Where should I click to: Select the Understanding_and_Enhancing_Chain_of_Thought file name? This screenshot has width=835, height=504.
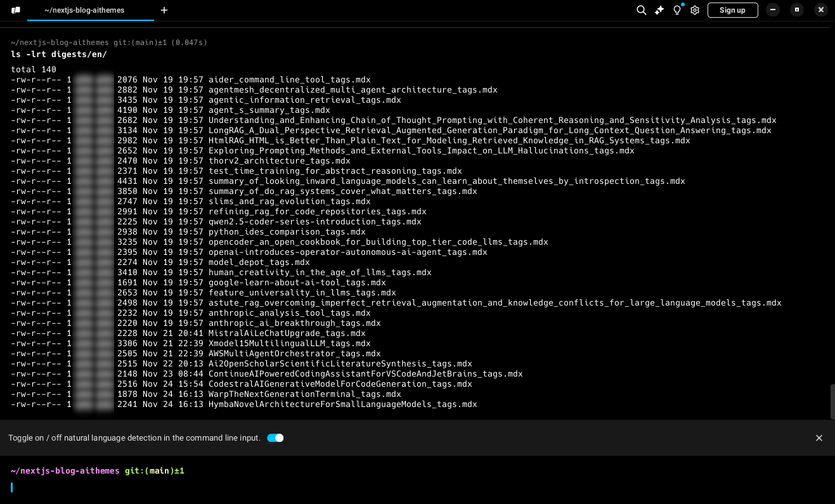pos(493,120)
